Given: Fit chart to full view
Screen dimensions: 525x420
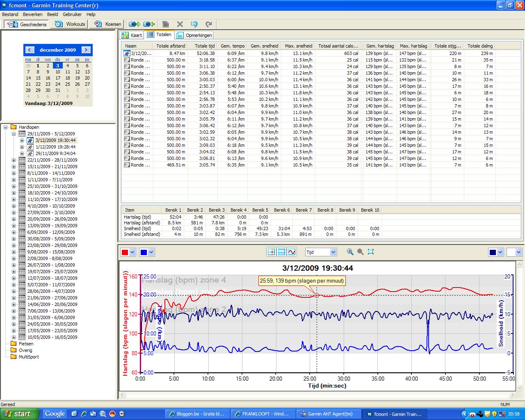Looking at the screenshot, I should click(371, 252).
